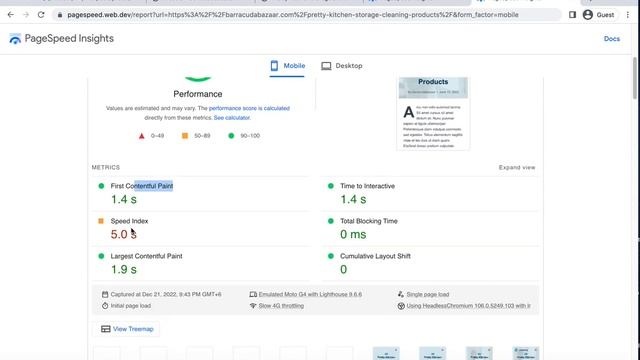The height and width of the screenshot is (360, 640).
Task: Reload the PageSpeed report page
Action: (41, 15)
